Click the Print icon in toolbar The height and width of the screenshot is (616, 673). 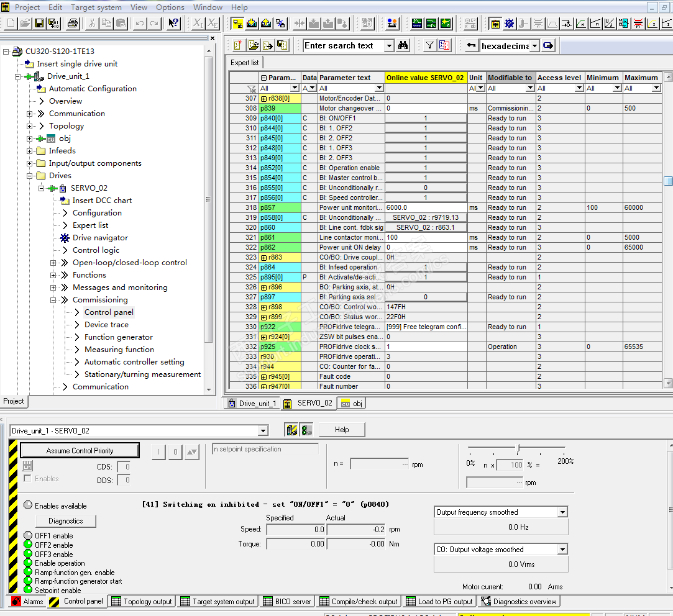pyautogui.click(x=73, y=24)
